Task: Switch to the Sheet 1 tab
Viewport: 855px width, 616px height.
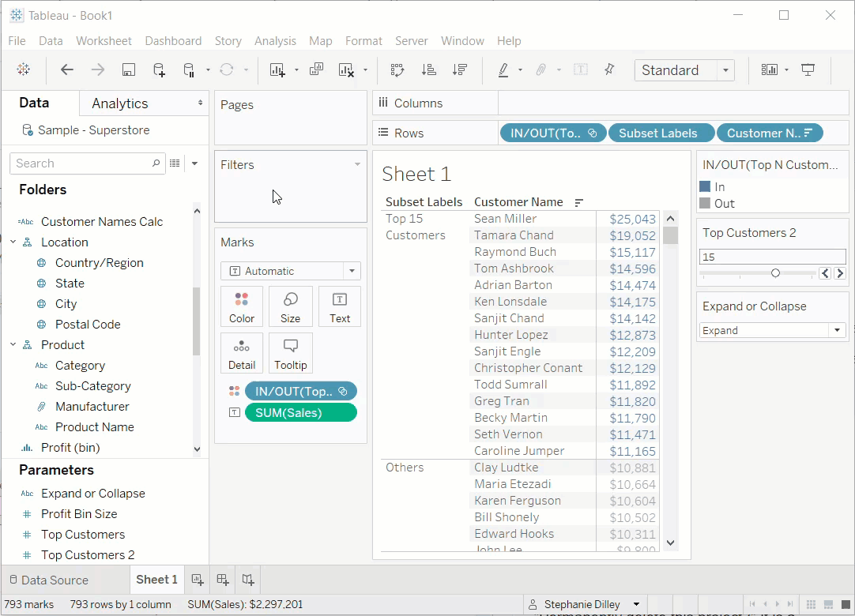Action: coord(156,580)
